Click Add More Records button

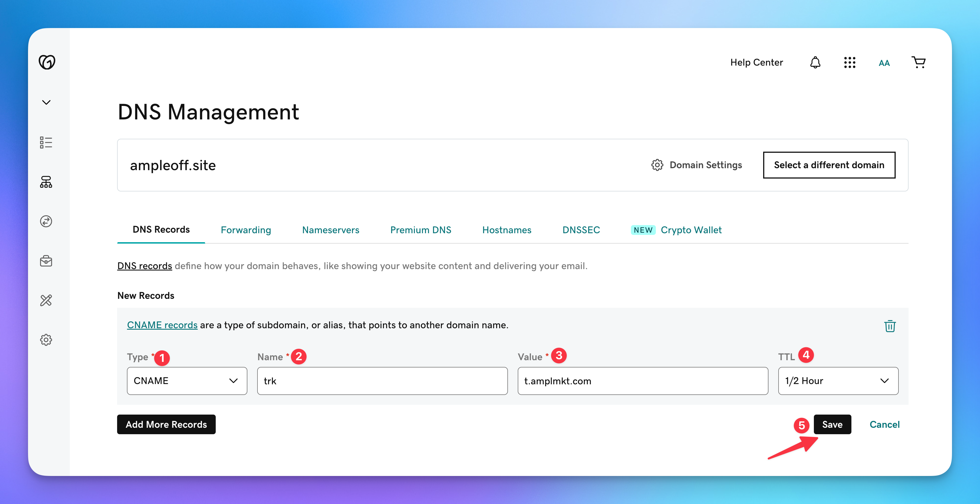[166, 424]
